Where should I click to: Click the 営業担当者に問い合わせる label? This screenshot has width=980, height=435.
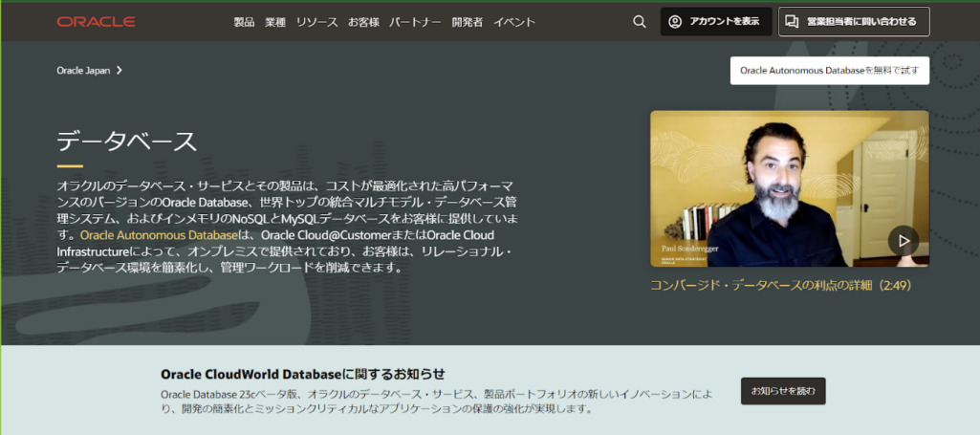(x=861, y=22)
